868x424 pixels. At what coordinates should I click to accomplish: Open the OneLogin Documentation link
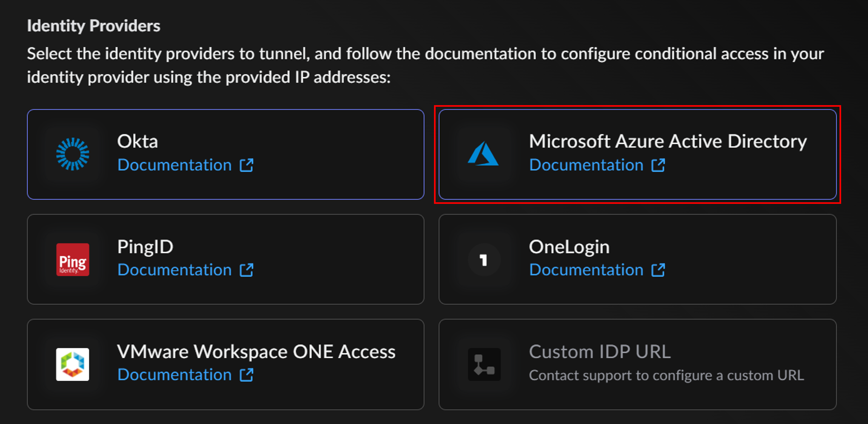pyautogui.click(x=586, y=270)
